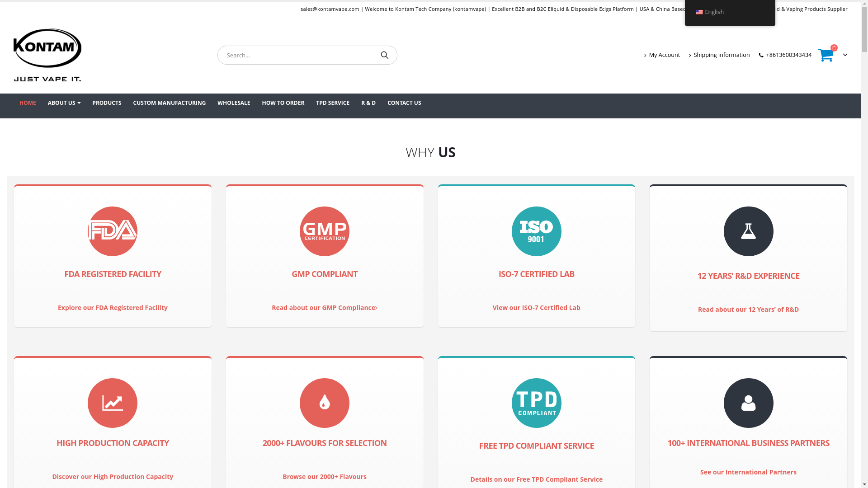The height and width of the screenshot is (488, 868).
Task: Click the Why Us section title
Action: click(430, 152)
